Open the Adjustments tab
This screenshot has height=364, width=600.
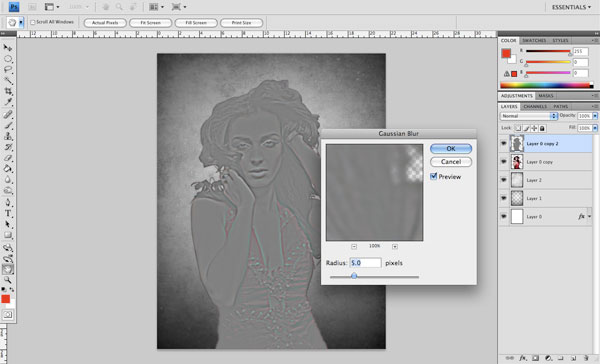(x=517, y=96)
